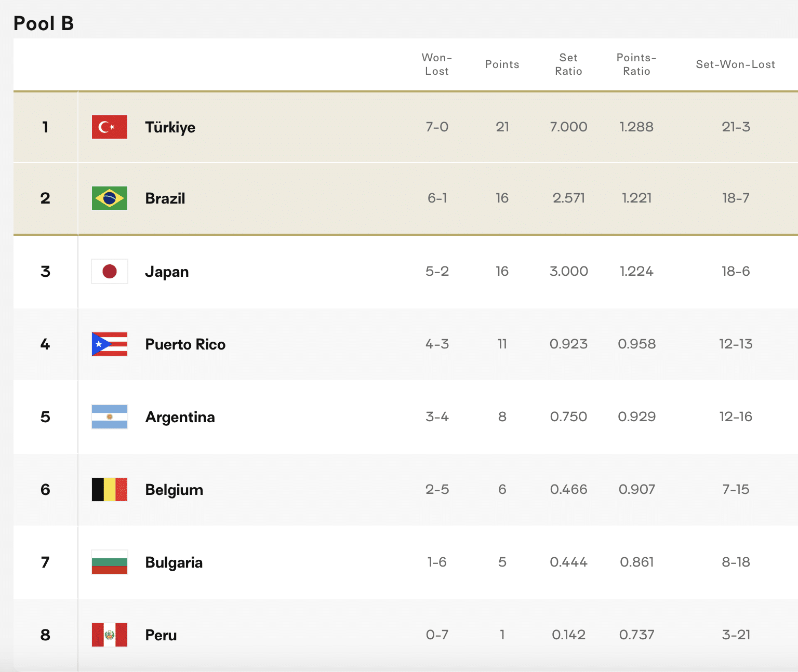Click the Won-Lost column header
This screenshot has width=798, height=672.
pos(437,64)
